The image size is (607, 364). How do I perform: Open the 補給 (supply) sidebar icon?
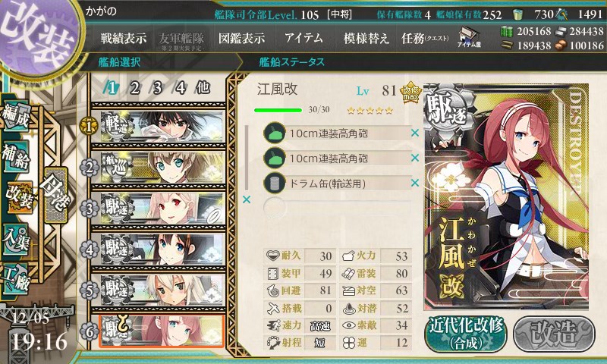pos(16,155)
